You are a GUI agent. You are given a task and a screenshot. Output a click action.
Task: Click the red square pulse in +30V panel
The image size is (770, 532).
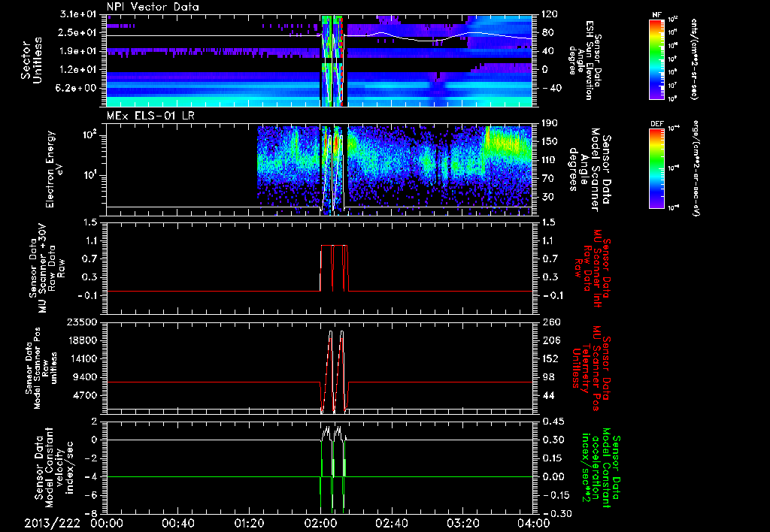click(334, 268)
